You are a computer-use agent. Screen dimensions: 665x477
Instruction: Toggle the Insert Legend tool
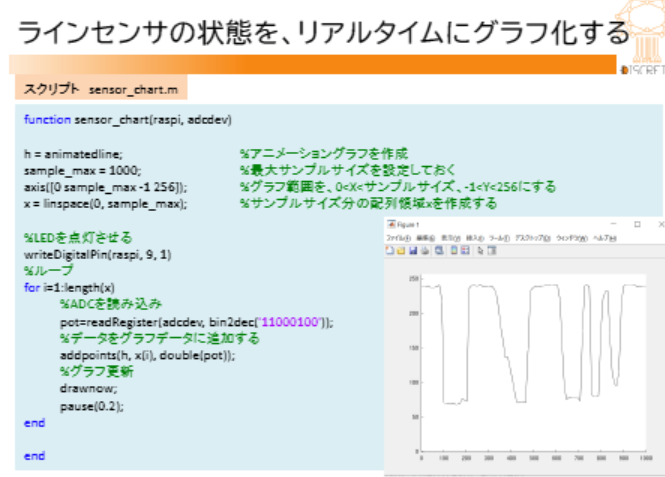[x=462, y=251]
